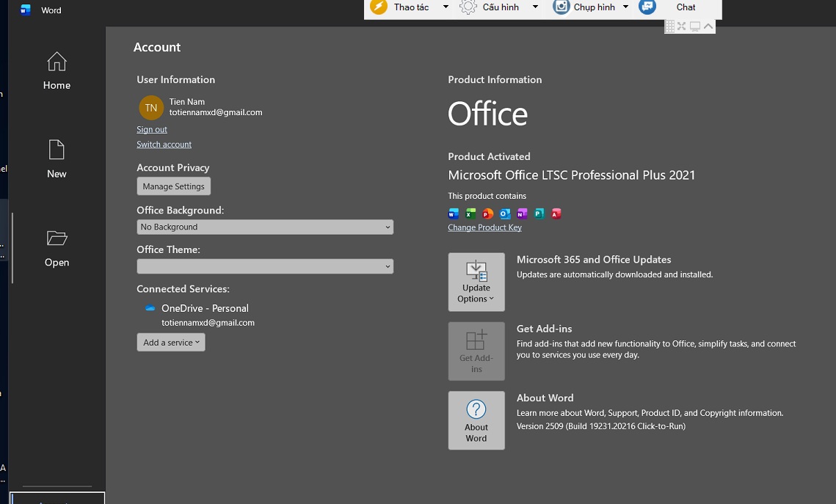Click the Chat label on remote toolbar
Viewport: 836px width, 504px height.
pyautogui.click(x=686, y=7)
